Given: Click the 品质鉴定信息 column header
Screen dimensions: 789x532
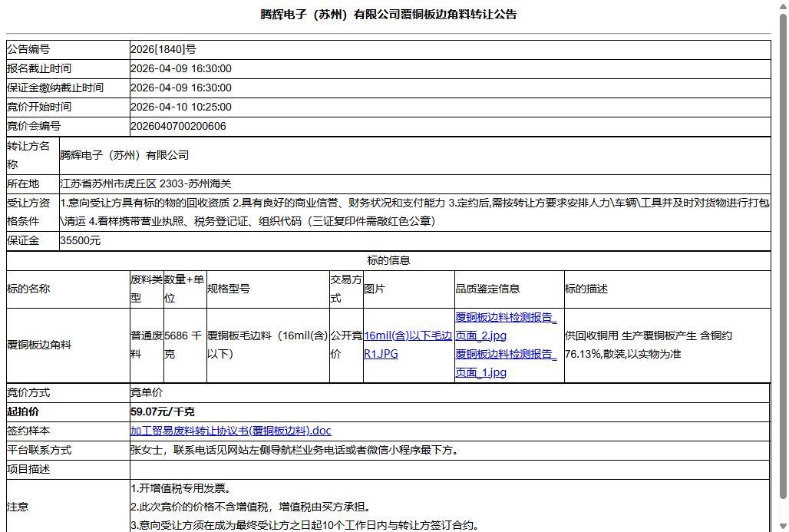Looking at the screenshot, I should point(510,289).
